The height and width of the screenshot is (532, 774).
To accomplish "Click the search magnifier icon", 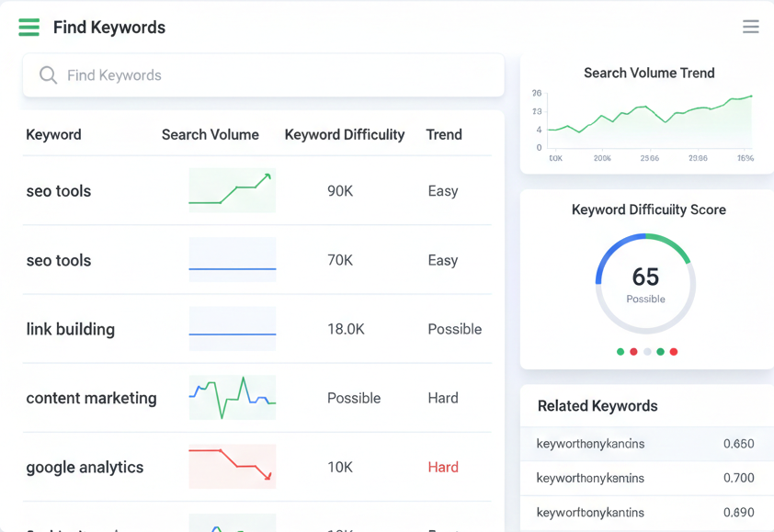I will tap(48, 74).
